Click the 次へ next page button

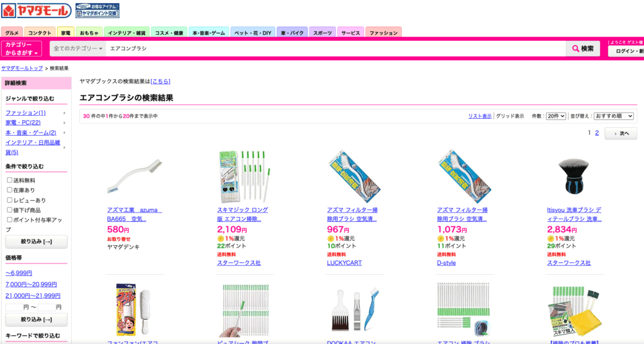[621, 133]
